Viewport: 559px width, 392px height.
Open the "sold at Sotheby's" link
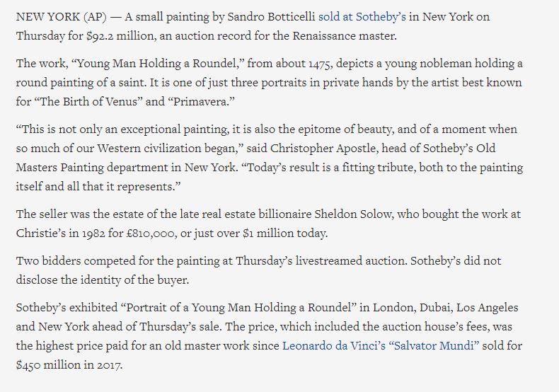[x=362, y=17]
